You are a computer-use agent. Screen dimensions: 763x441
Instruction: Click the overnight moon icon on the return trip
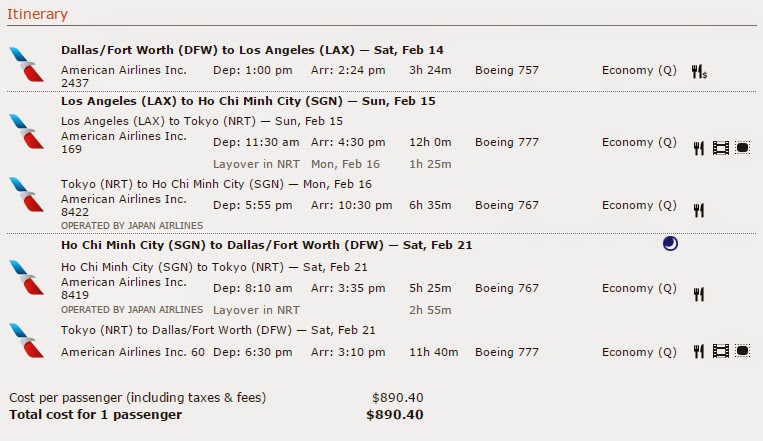click(670, 244)
